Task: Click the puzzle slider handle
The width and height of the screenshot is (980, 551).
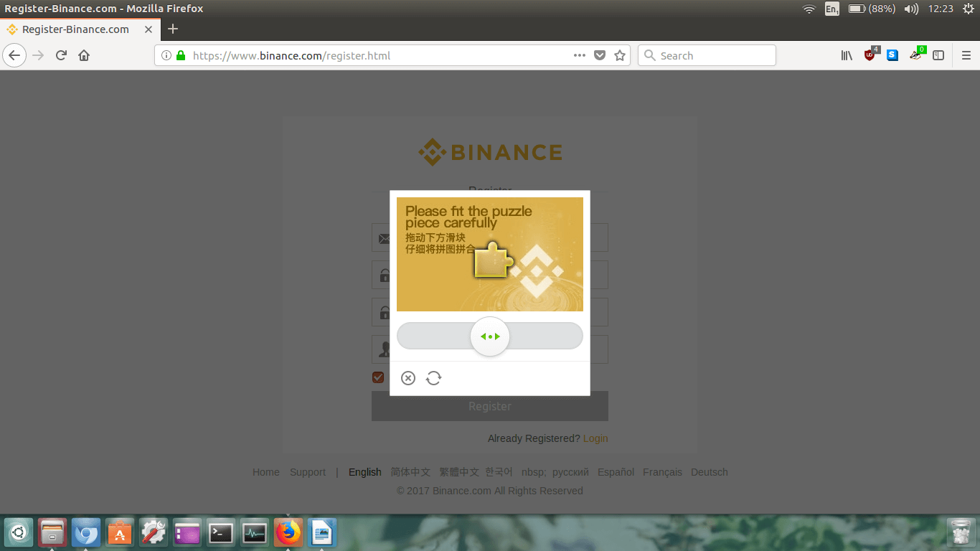Action: 490,336
